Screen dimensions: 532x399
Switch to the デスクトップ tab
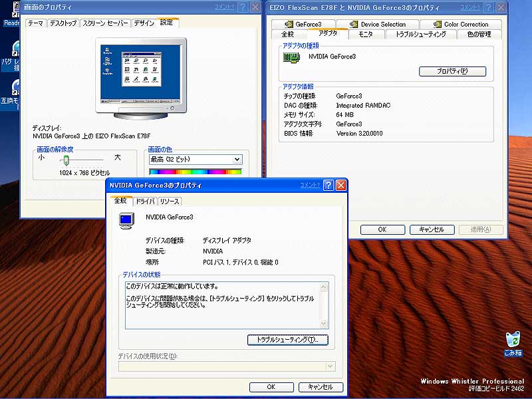(x=63, y=23)
